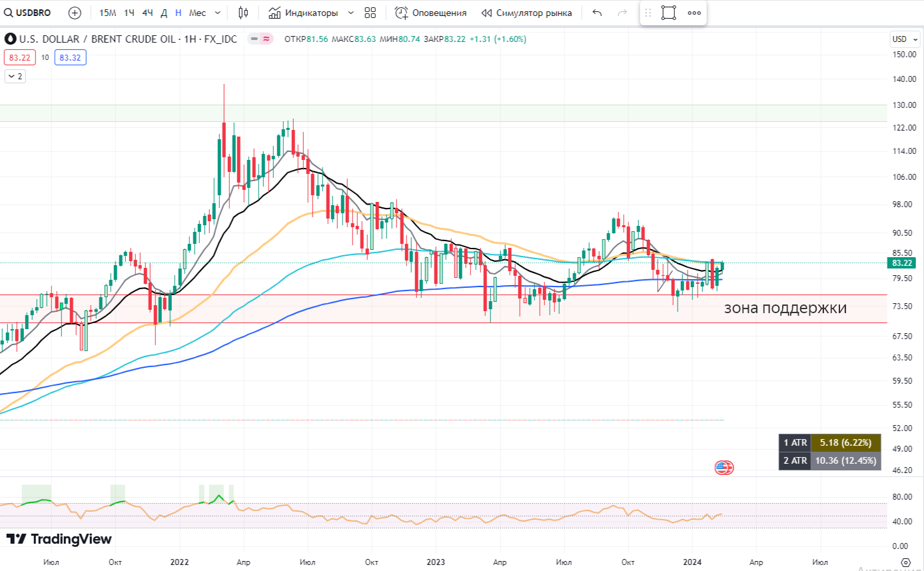Screen dimensions: 924x571
Task: Expand the indicators favorites dropdown arrow
Action: coord(351,13)
